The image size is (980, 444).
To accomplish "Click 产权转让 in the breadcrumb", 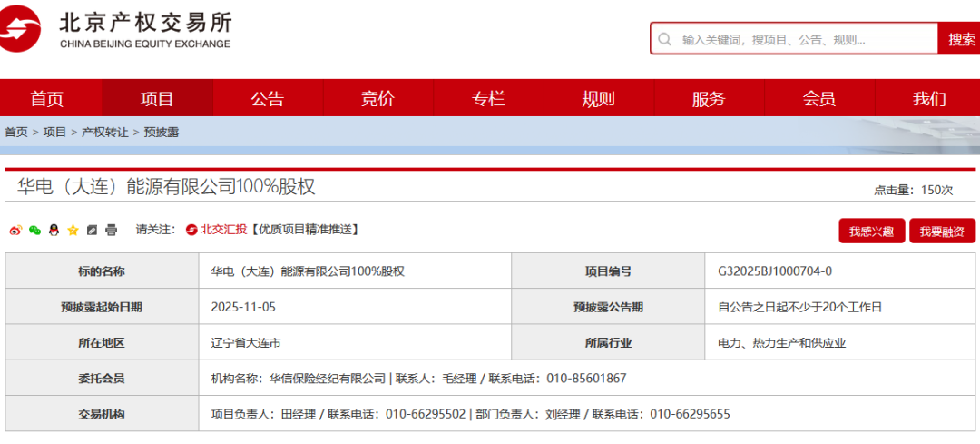I will pyautogui.click(x=105, y=132).
